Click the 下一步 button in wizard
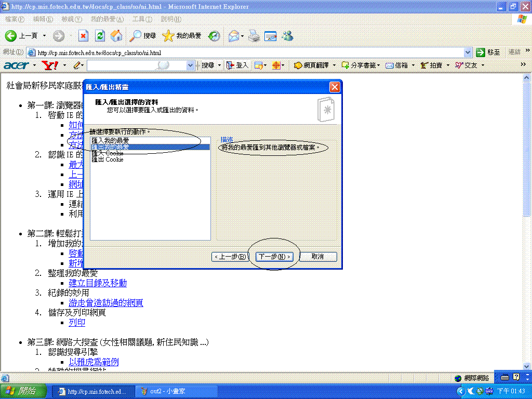 (274, 257)
